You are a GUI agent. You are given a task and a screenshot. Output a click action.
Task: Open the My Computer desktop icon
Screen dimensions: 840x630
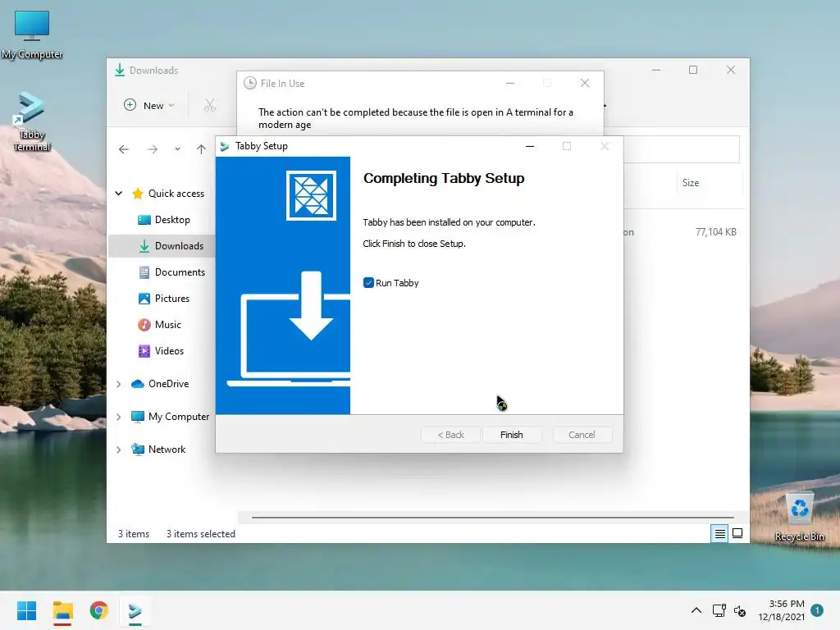tap(32, 34)
